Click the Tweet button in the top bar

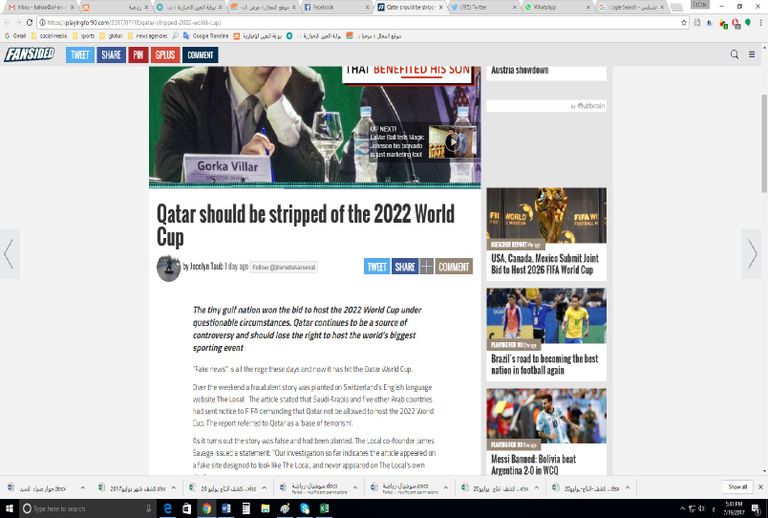click(x=80, y=55)
